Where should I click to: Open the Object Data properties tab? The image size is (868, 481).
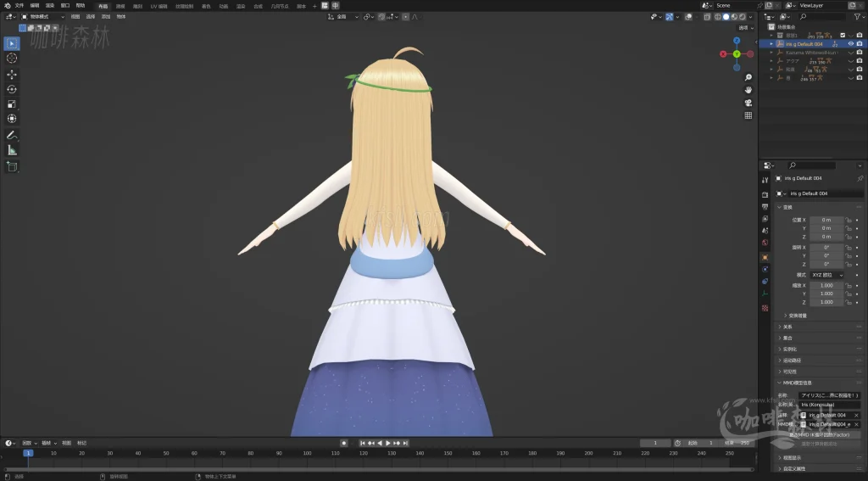[765, 294]
